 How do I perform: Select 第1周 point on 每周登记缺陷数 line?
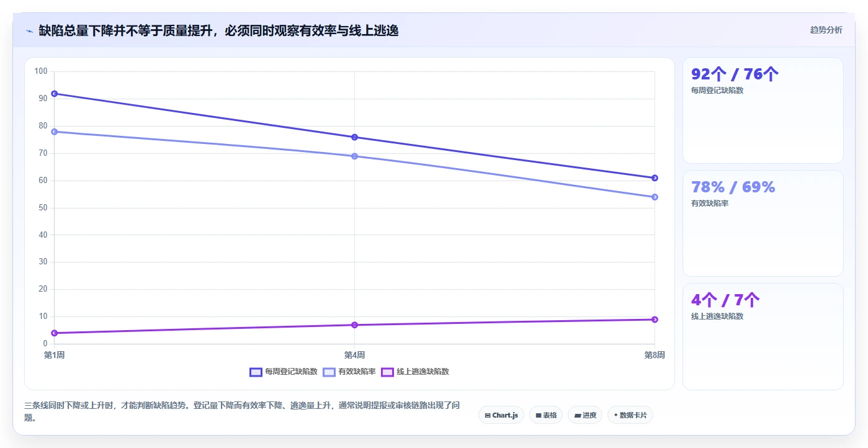tap(55, 94)
